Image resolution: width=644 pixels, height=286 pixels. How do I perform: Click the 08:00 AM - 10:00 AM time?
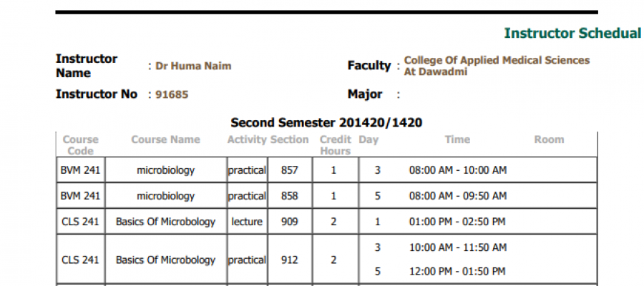point(457,170)
